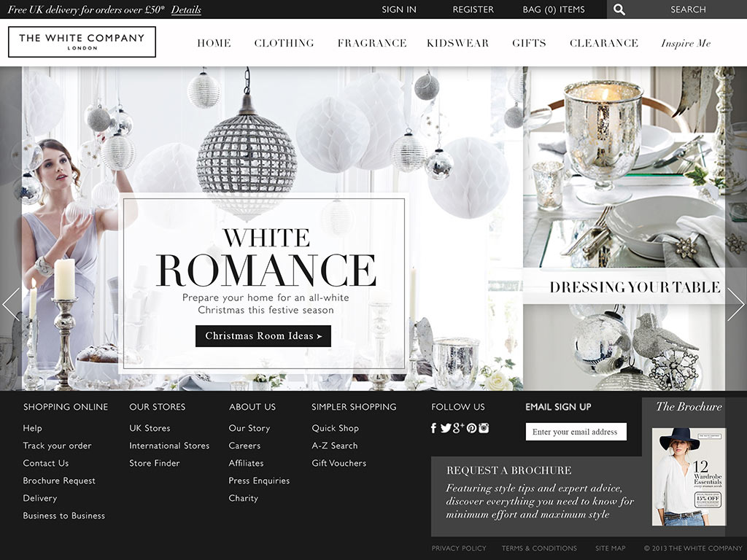View free delivery Details link
Viewport: 747px width, 560px height.
(186, 9)
